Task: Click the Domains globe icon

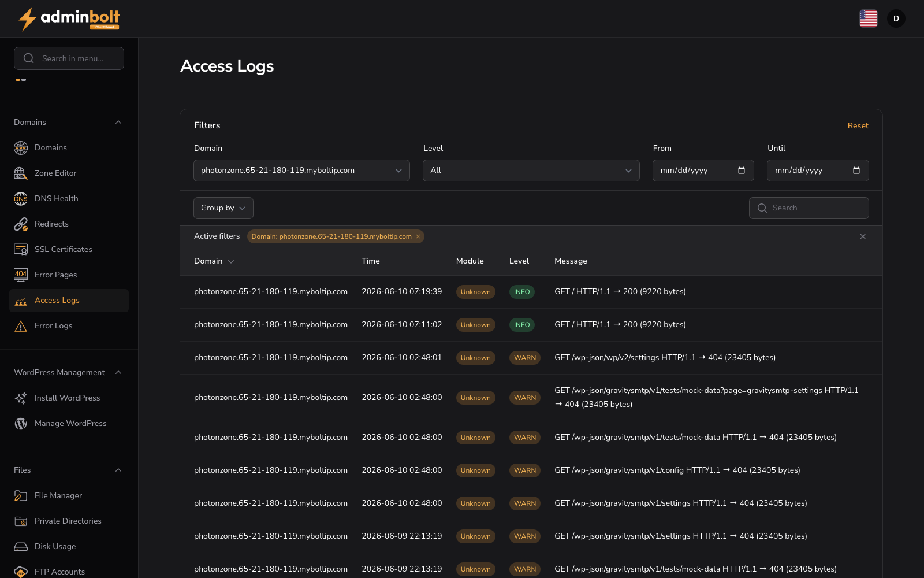Action: [21, 148]
